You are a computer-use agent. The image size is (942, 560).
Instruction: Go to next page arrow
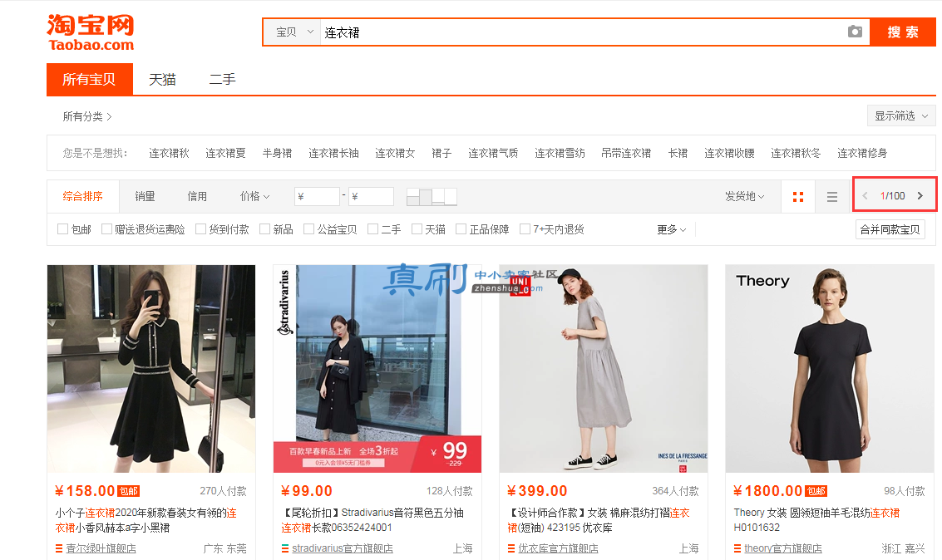920,196
